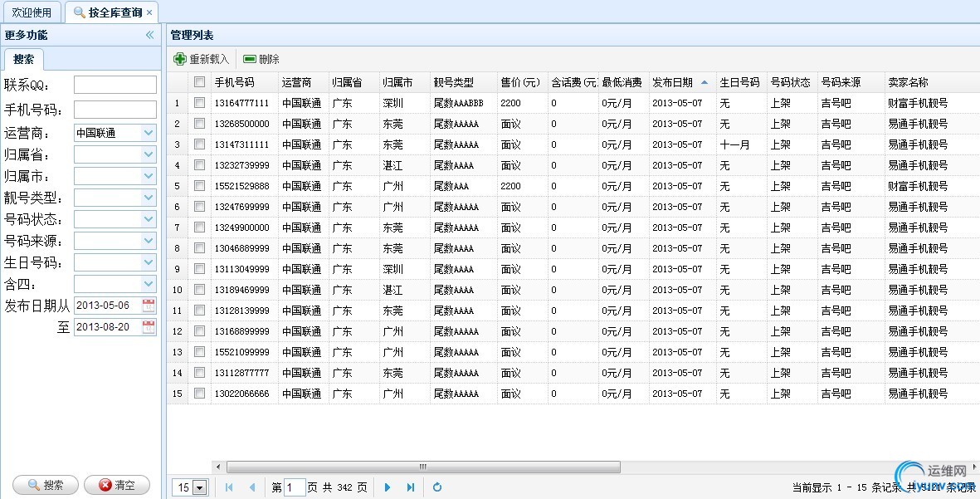Switch to the 欢迎使用 tab

point(32,12)
